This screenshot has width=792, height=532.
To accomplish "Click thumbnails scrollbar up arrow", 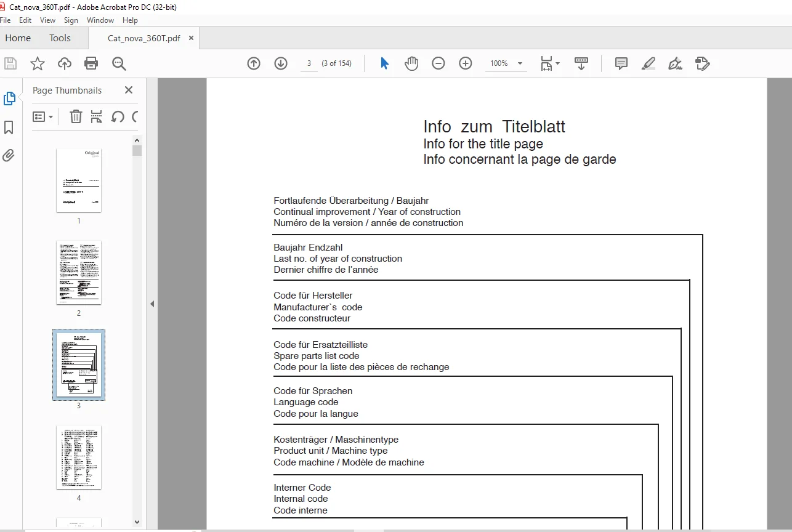I will (137, 140).
